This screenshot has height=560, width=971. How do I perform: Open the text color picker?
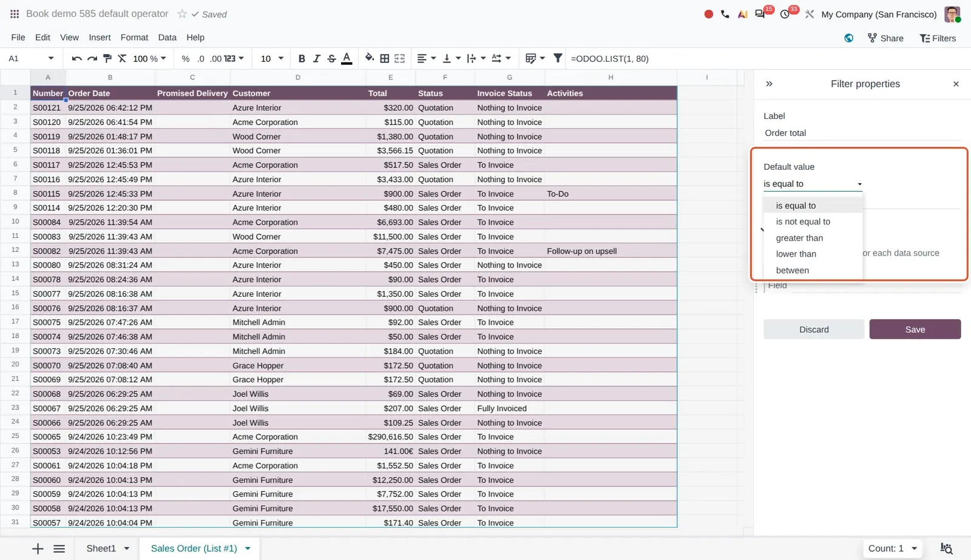tap(347, 59)
